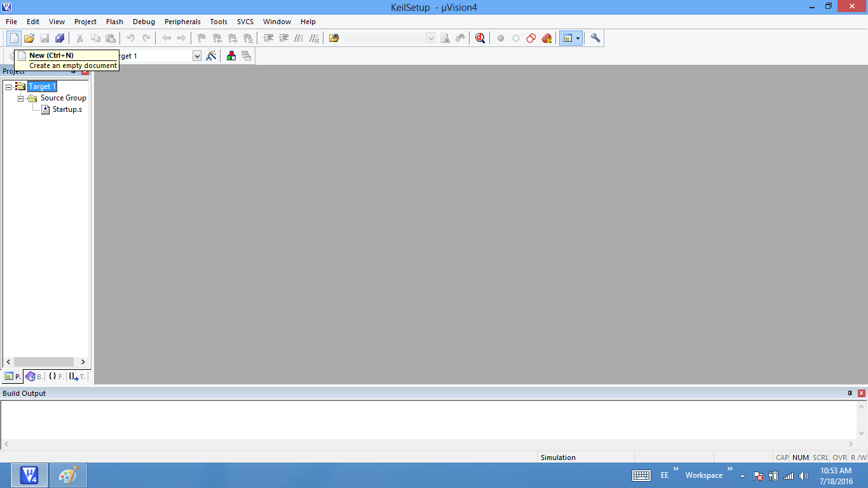
Task: Click the Navigate Backwards arrow icon
Action: pyautogui.click(x=166, y=38)
